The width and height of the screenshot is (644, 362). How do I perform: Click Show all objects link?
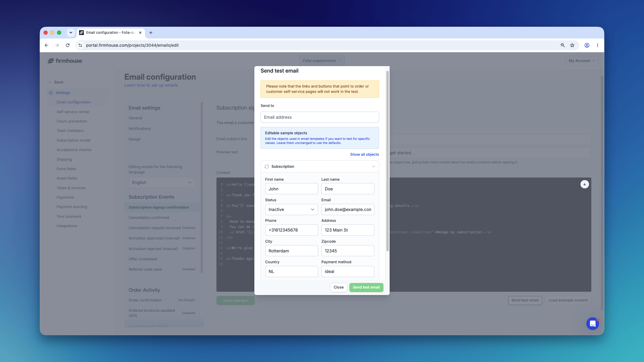pyautogui.click(x=364, y=155)
